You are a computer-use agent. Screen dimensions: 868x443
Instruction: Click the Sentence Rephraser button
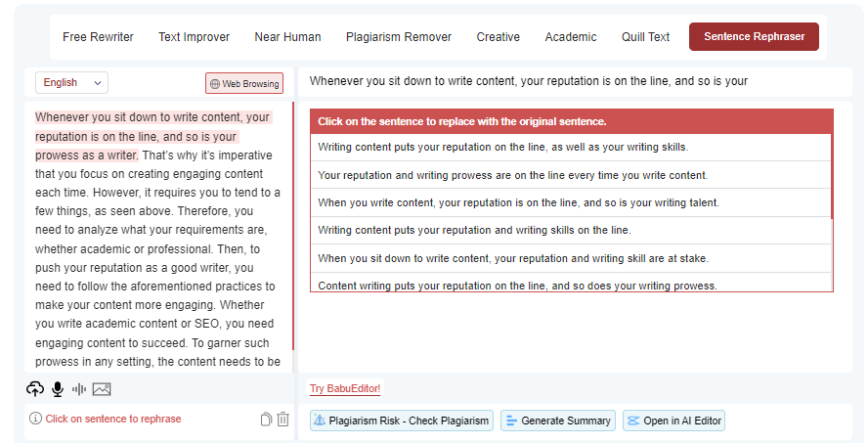tap(754, 37)
